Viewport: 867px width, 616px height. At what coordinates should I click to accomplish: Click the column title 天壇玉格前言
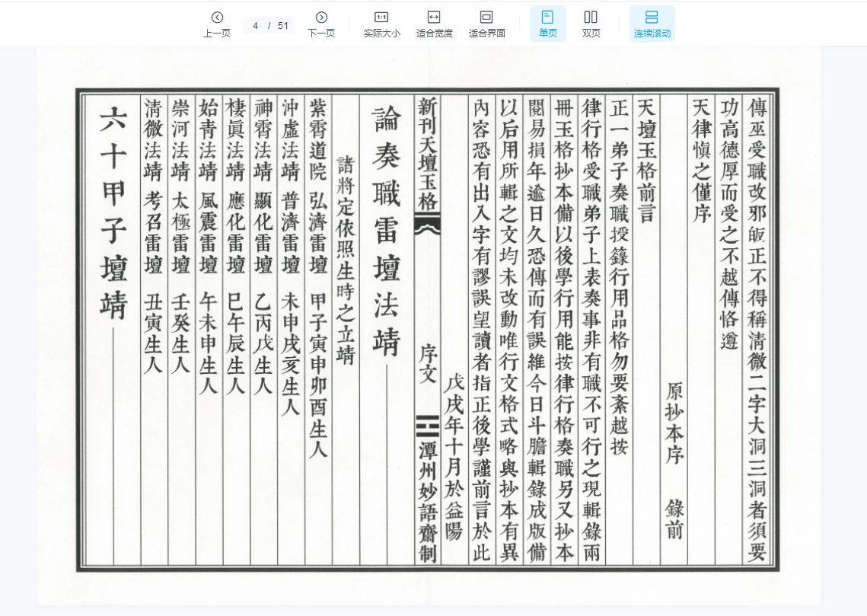pyautogui.click(x=645, y=161)
